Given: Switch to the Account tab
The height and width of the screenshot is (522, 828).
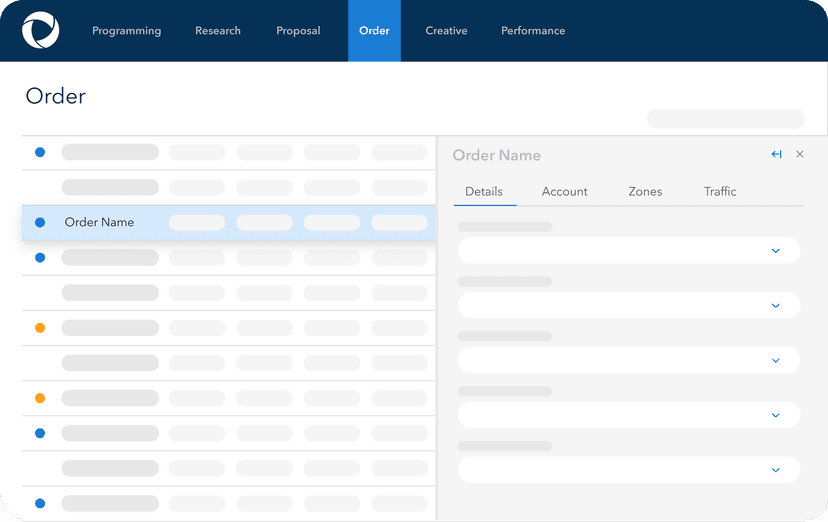Looking at the screenshot, I should 564,192.
